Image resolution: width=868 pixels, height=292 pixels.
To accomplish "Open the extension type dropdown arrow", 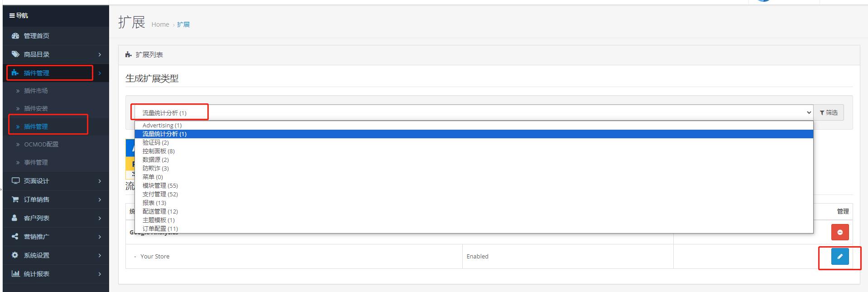I will point(809,112).
